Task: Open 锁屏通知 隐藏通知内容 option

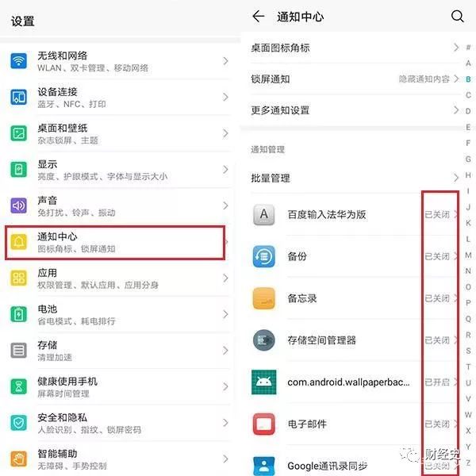Action: [x=424, y=79]
